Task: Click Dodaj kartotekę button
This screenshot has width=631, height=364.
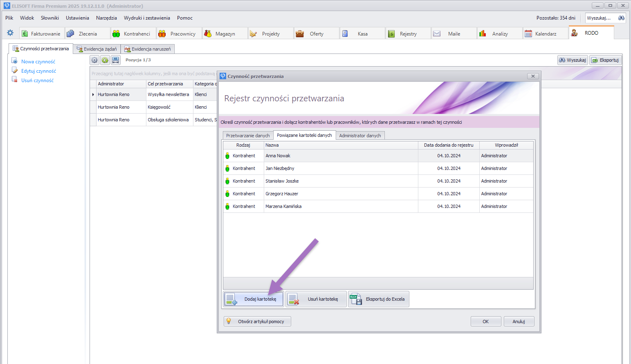Action: point(254,299)
